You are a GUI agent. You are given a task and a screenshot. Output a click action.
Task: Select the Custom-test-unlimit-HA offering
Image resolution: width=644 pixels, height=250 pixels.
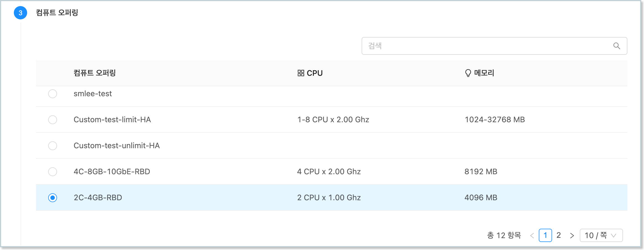[53, 145]
